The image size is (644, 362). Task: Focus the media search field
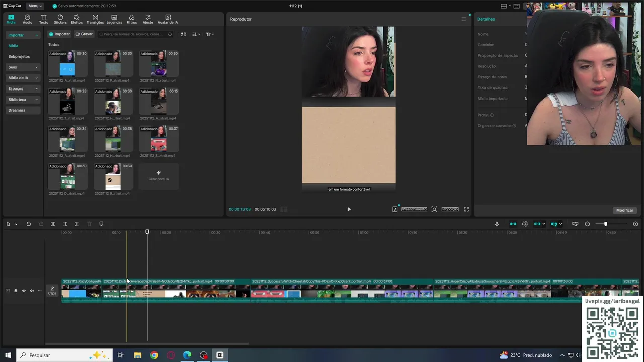pyautogui.click(x=135, y=34)
